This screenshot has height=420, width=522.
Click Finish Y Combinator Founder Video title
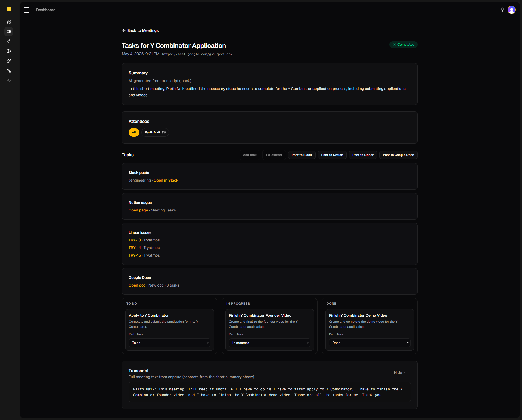tap(260, 315)
